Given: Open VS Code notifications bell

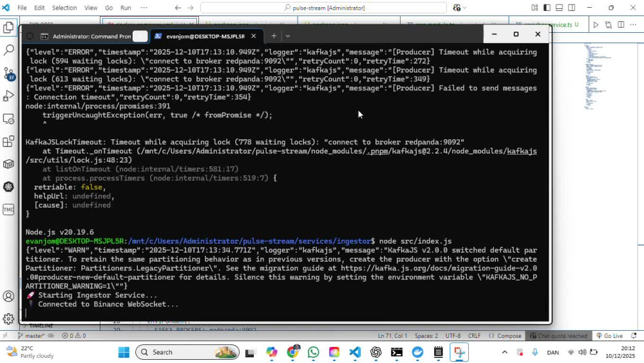Looking at the screenshot, I should (x=634, y=336).
